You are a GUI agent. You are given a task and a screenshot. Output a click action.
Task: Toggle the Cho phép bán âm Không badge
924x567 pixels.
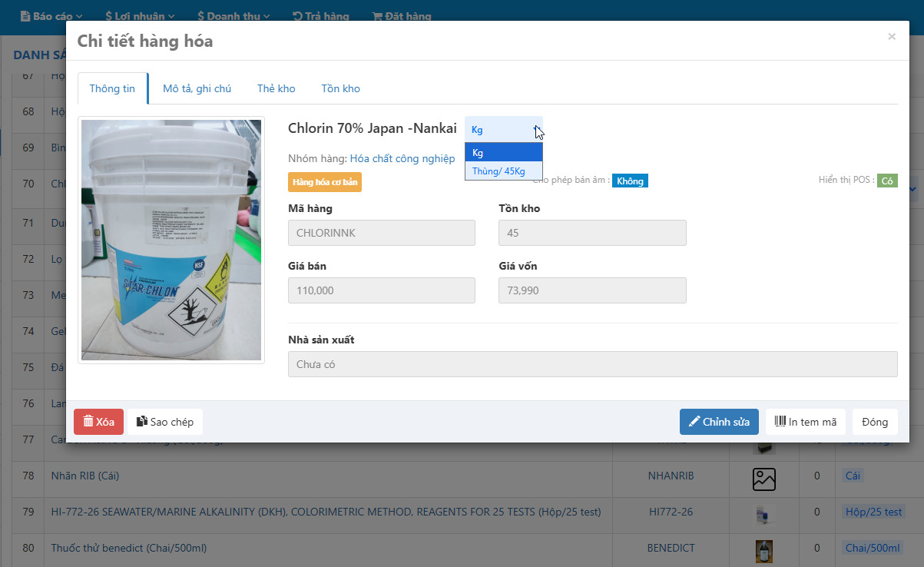[x=630, y=181]
